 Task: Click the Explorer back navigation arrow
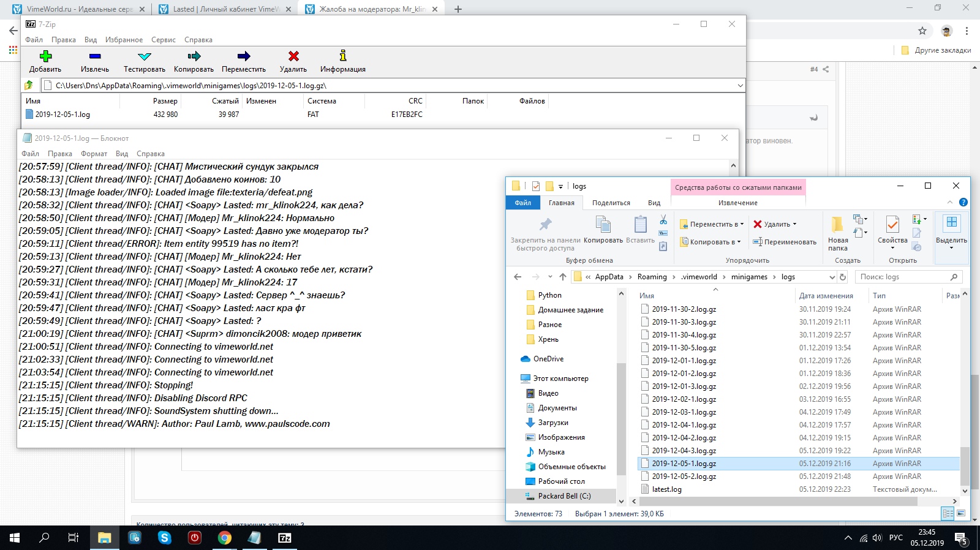coord(518,277)
